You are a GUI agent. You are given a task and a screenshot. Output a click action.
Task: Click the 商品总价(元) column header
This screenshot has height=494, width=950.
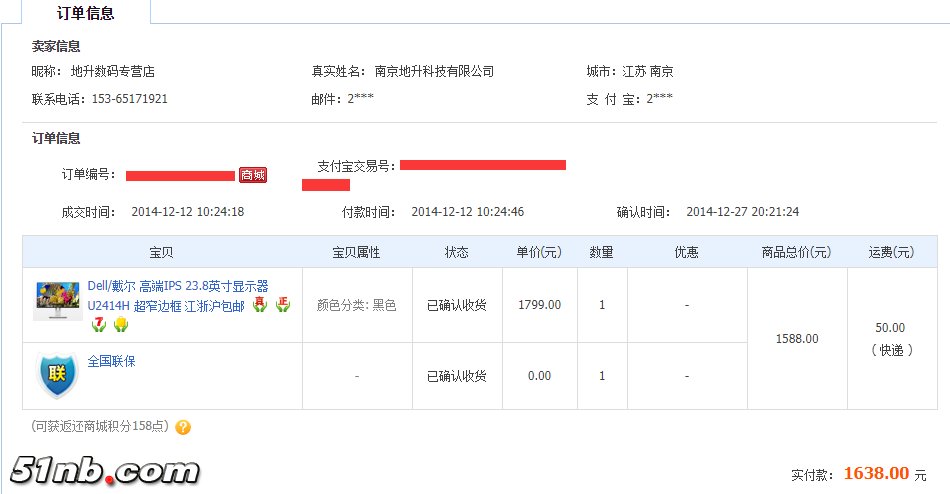[x=796, y=252]
